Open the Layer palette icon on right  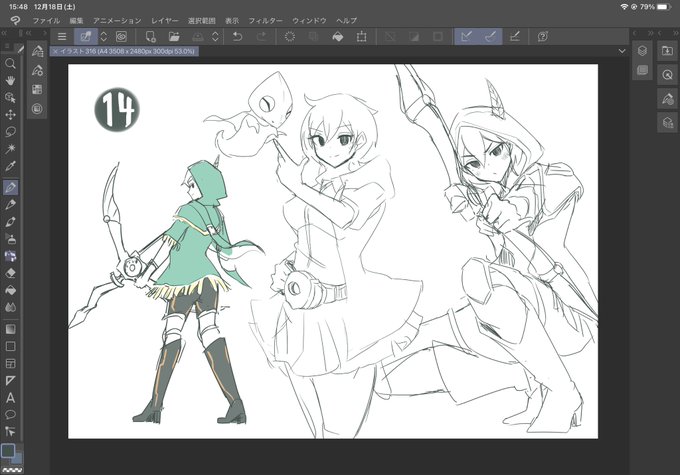[642, 51]
